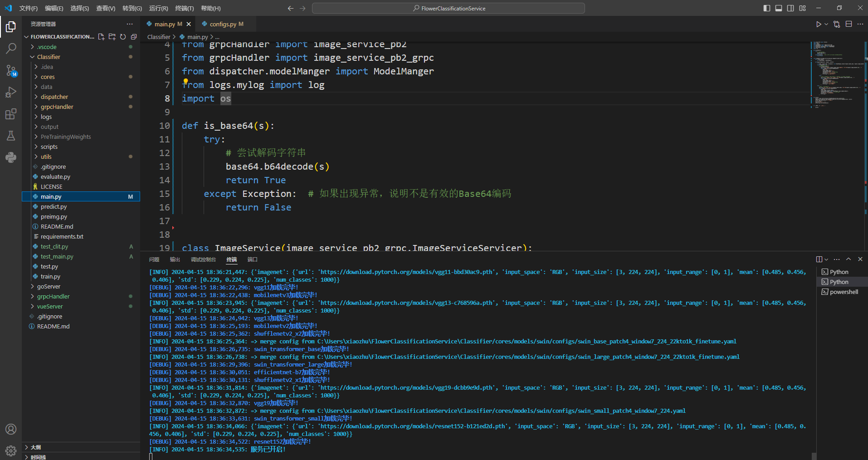Screen dimensions: 868x460
Task: Open Source Control view with 14 badge
Action: (x=11, y=70)
